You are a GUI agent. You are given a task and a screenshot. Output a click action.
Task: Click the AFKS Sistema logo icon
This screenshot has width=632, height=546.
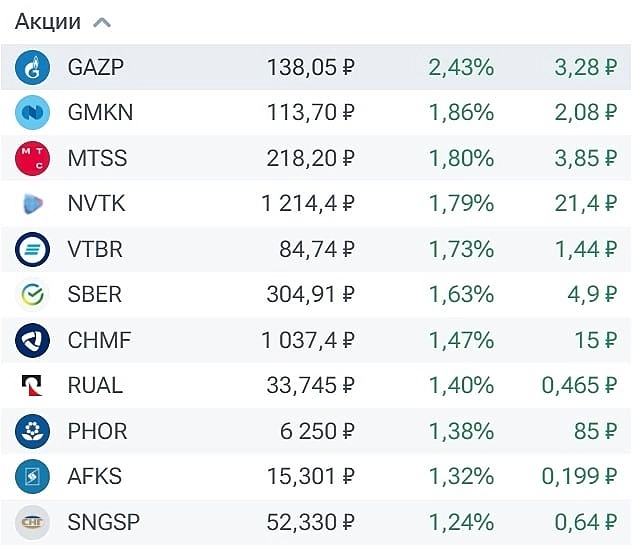[x=33, y=476]
